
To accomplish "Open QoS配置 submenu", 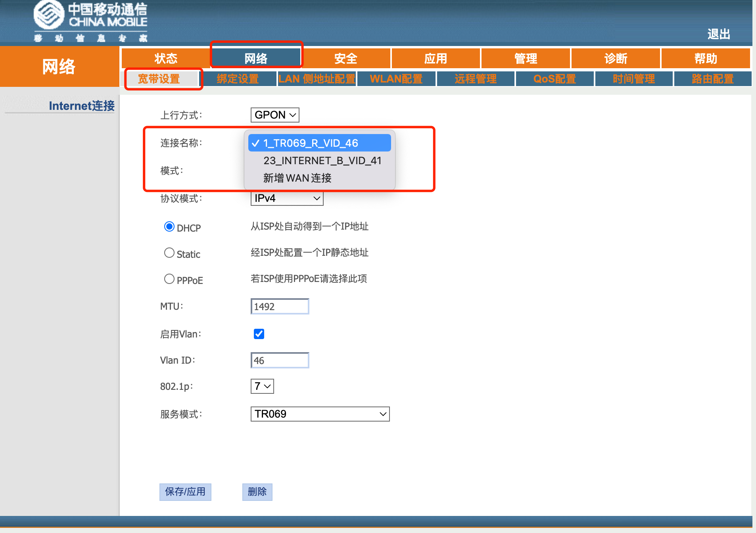I will 555,79.
